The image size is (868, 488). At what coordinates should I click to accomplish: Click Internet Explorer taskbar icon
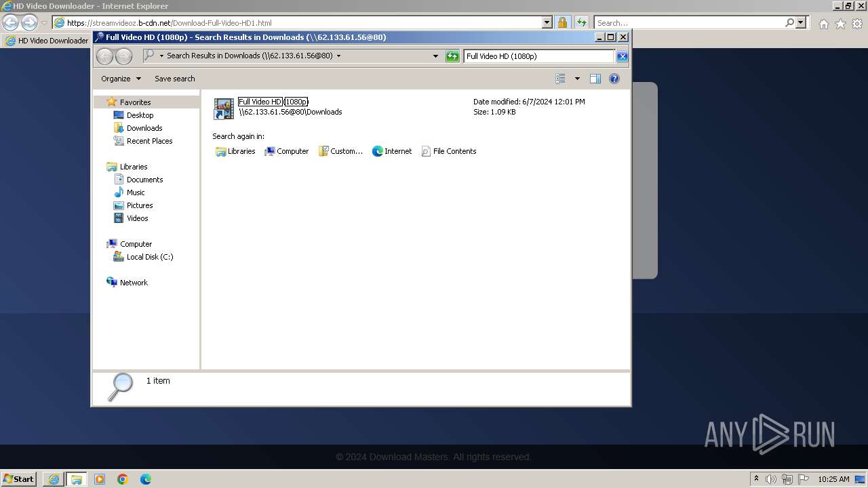click(x=54, y=479)
